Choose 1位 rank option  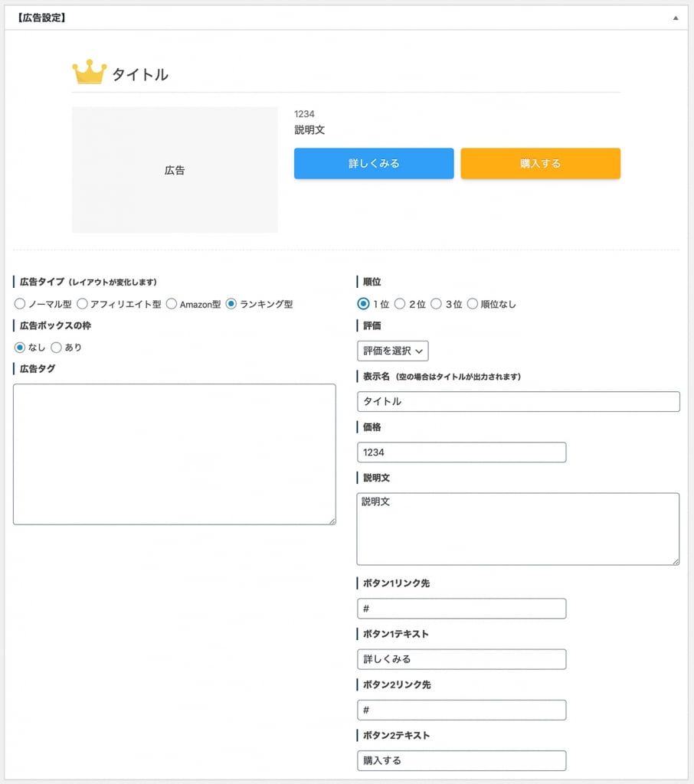pyautogui.click(x=364, y=303)
